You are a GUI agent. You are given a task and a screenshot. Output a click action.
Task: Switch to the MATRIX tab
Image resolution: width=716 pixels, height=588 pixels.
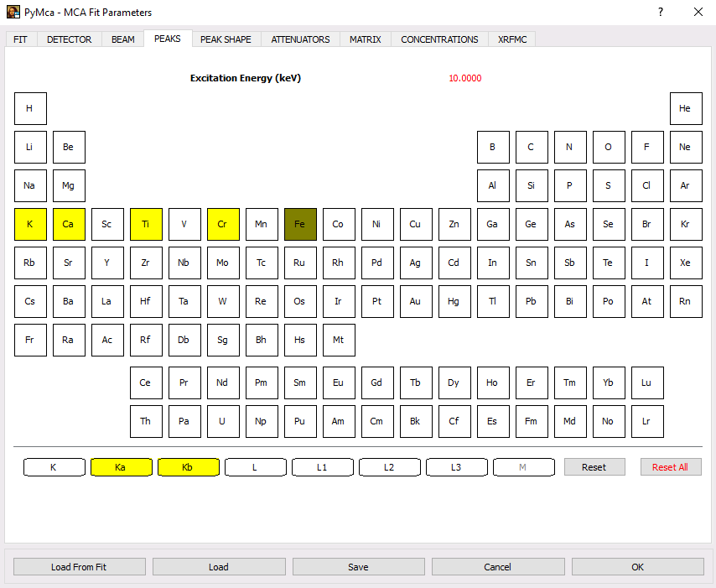[366, 39]
